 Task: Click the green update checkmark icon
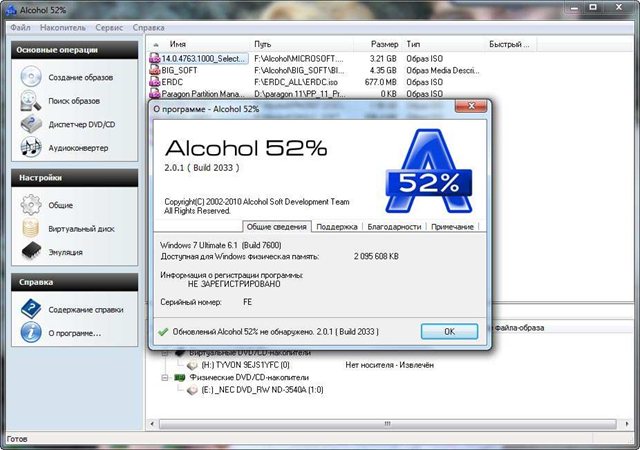(163, 332)
